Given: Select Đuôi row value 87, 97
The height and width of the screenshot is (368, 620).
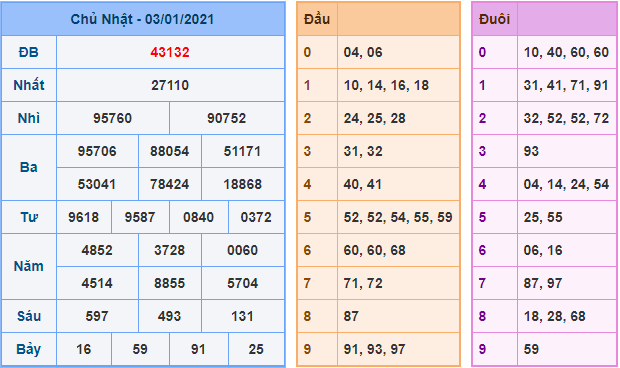Looking at the screenshot, I should tap(543, 283).
